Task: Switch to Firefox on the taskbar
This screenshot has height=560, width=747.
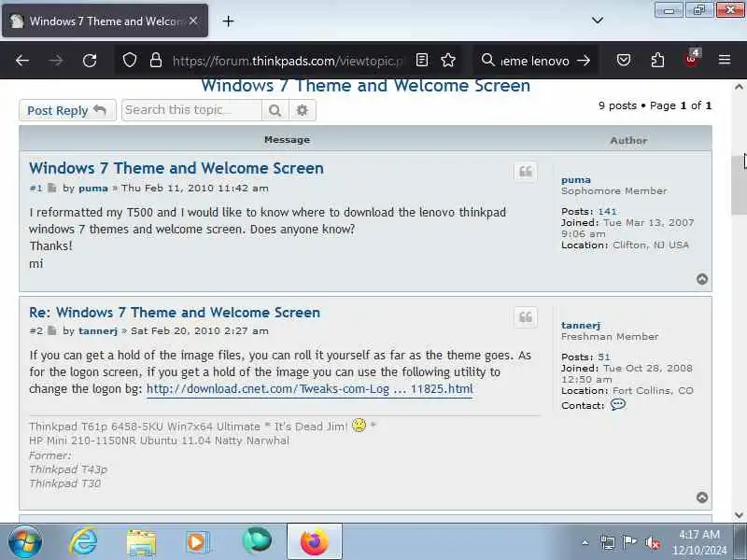Action: pos(315,541)
